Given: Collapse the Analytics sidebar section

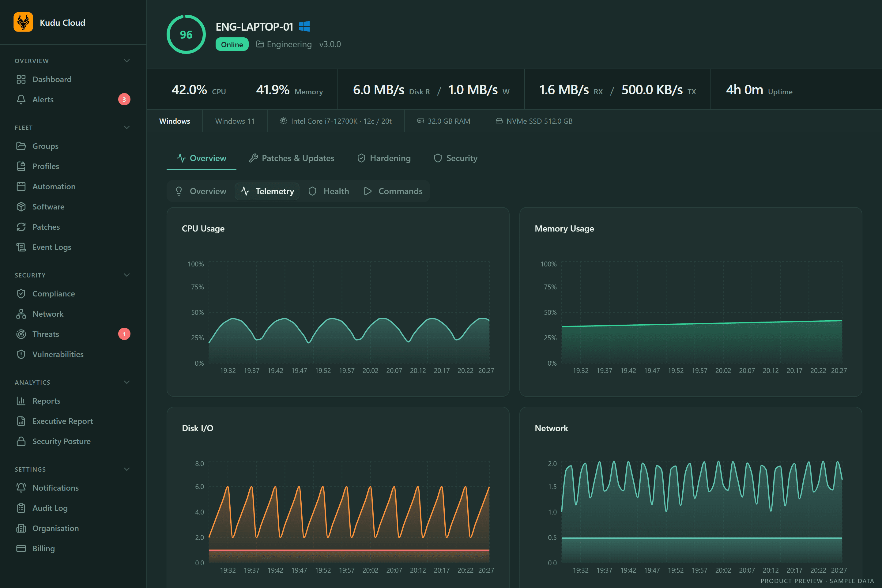Looking at the screenshot, I should click(127, 383).
